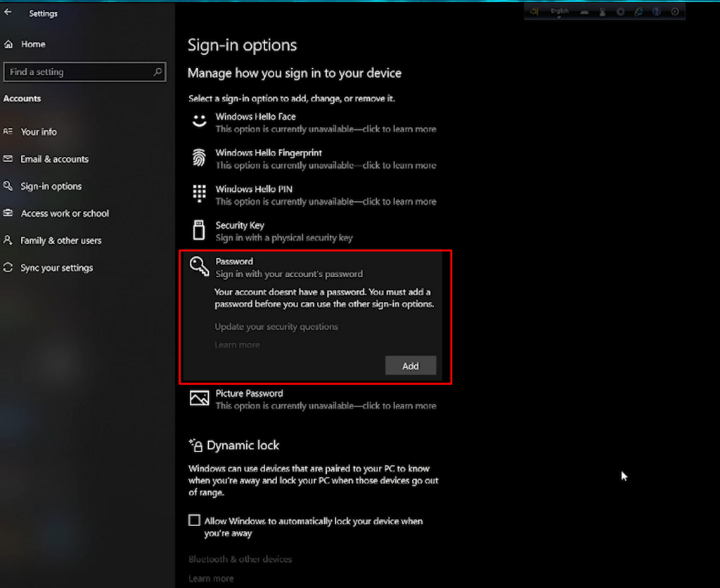Click the USB Security Key icon
The width and height of the screenshot is (720, 588).
point(199,230)
